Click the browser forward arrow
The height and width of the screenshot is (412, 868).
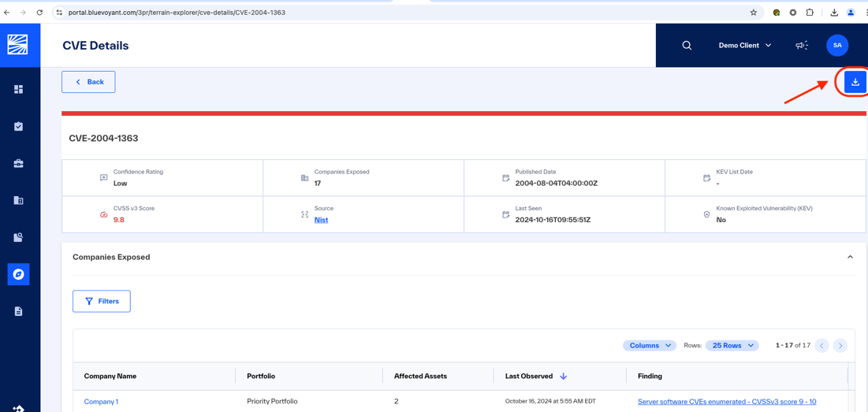click(x=23, y=12)
